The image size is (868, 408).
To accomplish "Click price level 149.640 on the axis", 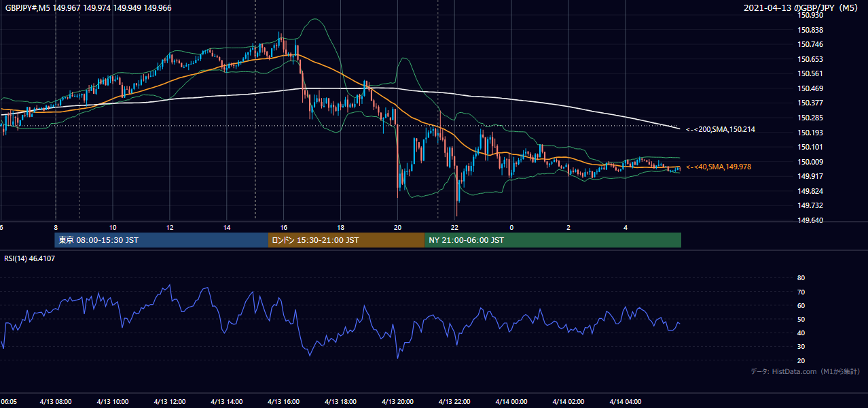I will click(810, 220).
